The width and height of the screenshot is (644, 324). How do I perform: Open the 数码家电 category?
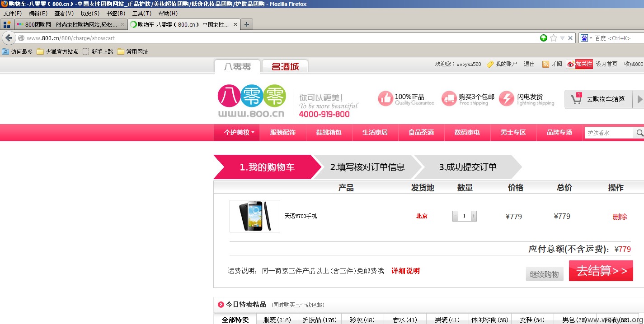coord(467,133)
